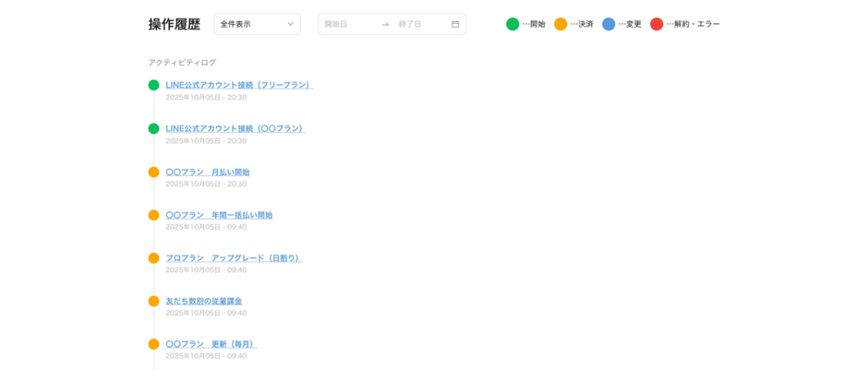Click orange marker beside 友だち数別の従量課金
This screenshot has height=381, width=868.
(x=154, y=301)
